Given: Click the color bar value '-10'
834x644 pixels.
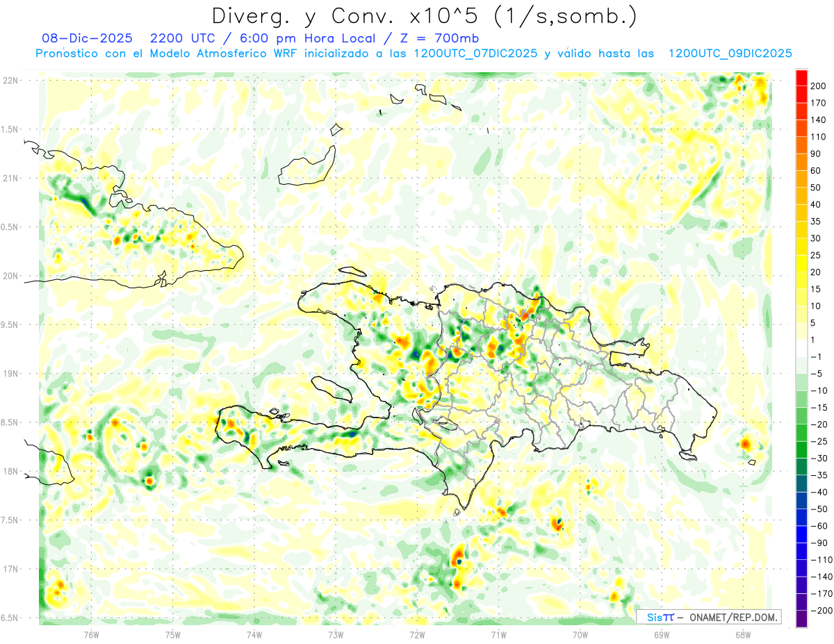Looking at the screenshot, I should [x=820, y=390].
